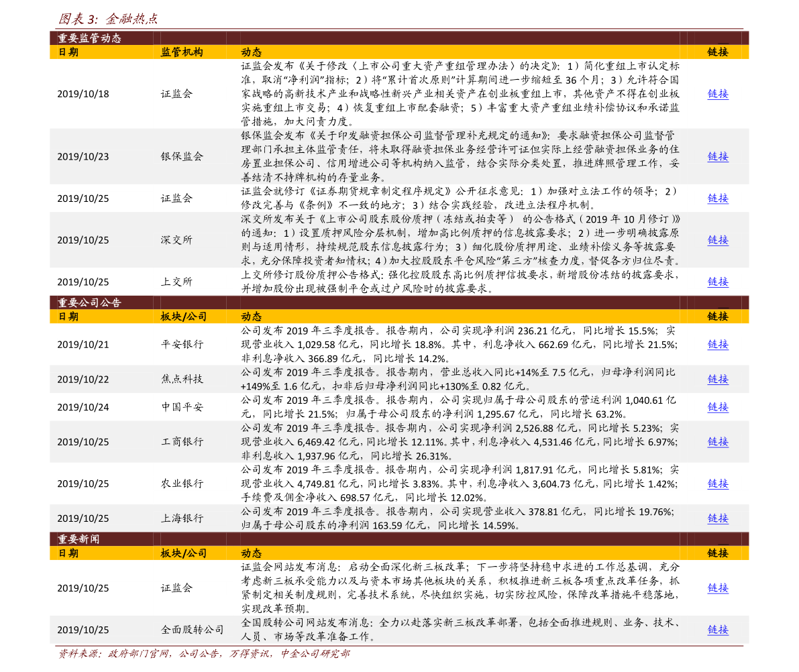Click the 监管机构 column header
799x672 pixels.
click(x=182, y=52)
